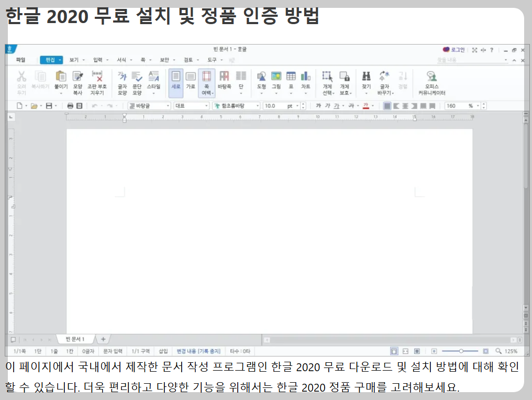532x400 pixels.
Task: Click the help question mark icon
Action: coord(492,50)
